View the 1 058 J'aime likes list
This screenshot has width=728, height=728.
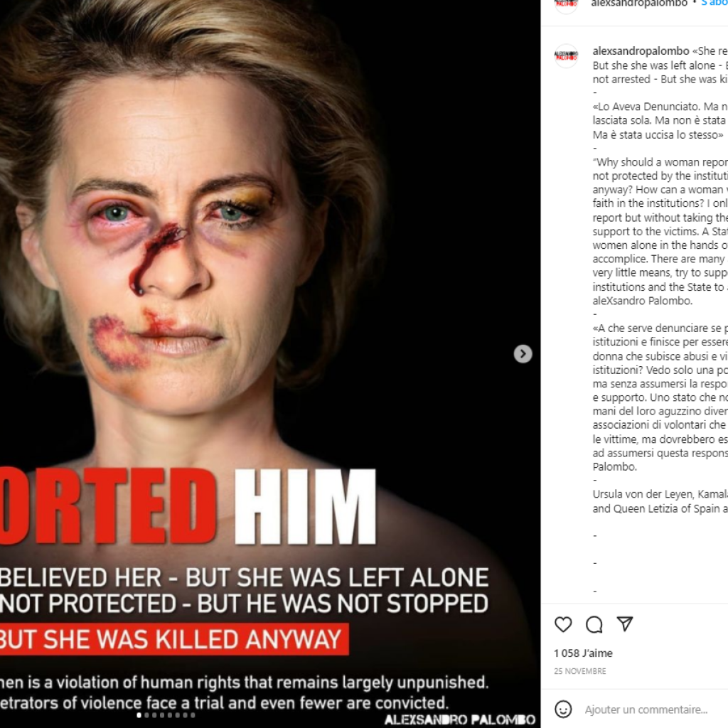583,653
